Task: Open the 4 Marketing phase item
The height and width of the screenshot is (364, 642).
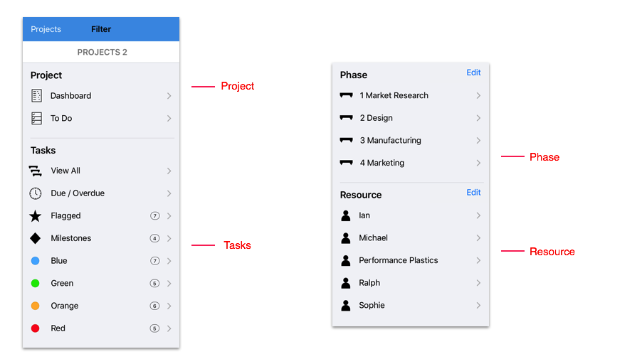Action: pyautogui.click(x=411, y=163)
